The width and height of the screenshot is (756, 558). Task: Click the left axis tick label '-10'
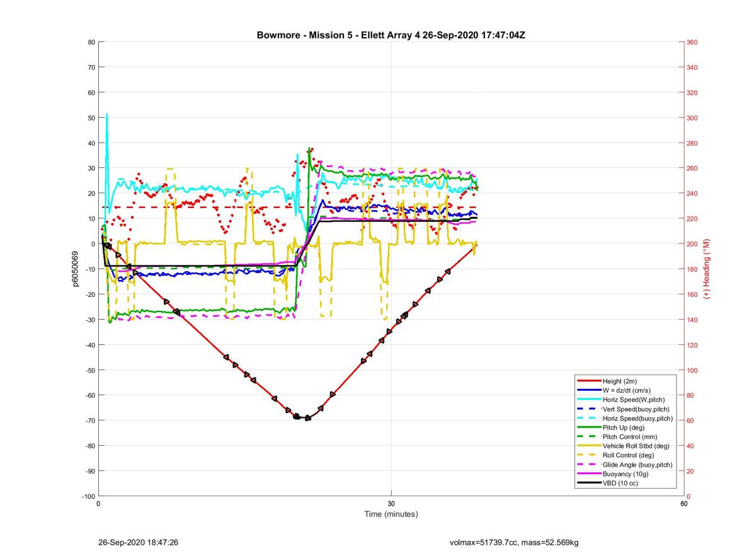(89, 269)
